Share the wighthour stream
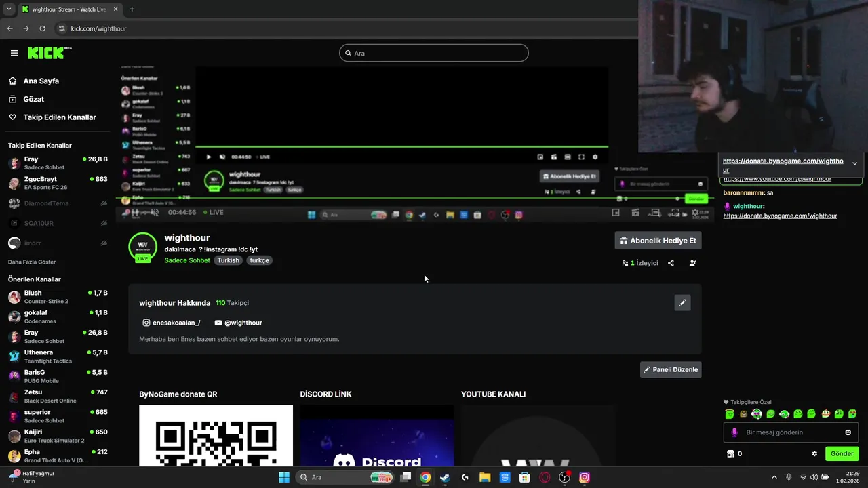868x488 pixels. [x=671, y=263]
